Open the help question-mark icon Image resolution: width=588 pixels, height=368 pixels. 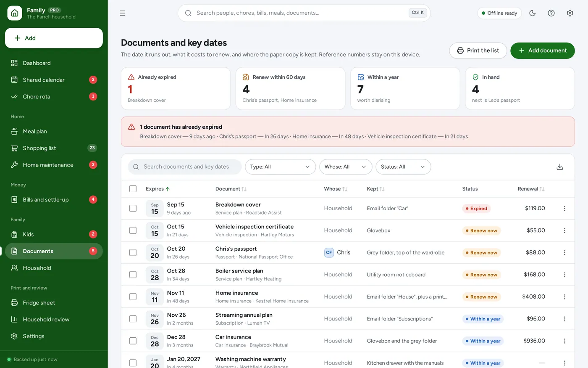(x=551, y=13)
